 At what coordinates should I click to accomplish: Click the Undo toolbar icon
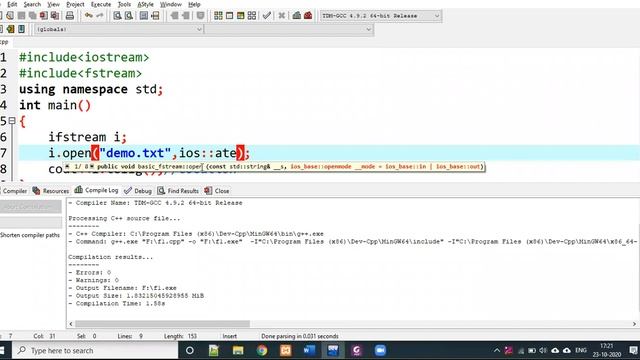89,16
